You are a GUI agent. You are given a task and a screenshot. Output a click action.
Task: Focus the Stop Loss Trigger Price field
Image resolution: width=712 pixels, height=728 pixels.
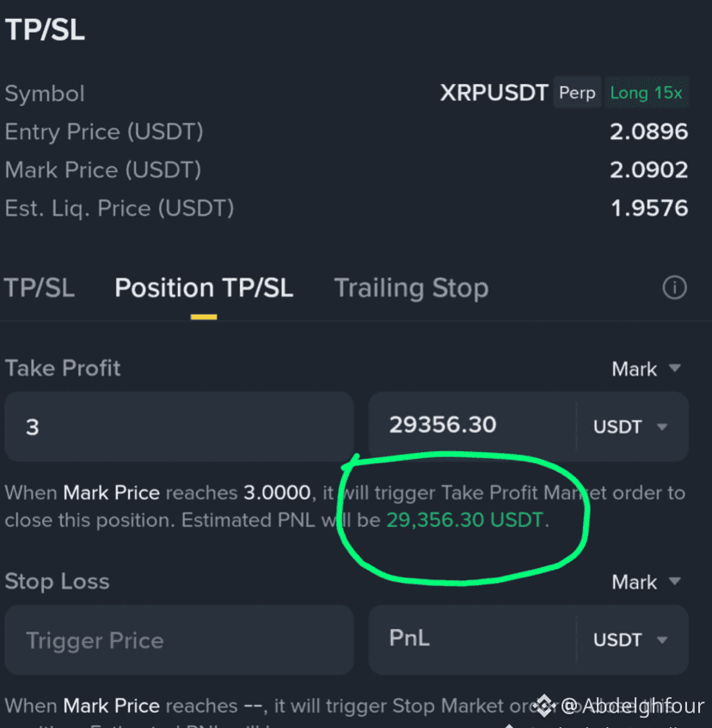(179, 639)
